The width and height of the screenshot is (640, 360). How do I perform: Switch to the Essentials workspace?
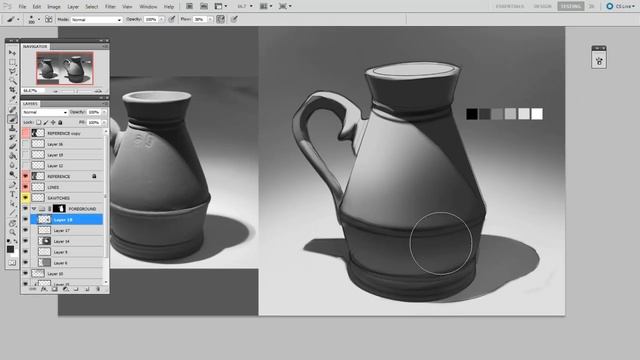[510, 6]
